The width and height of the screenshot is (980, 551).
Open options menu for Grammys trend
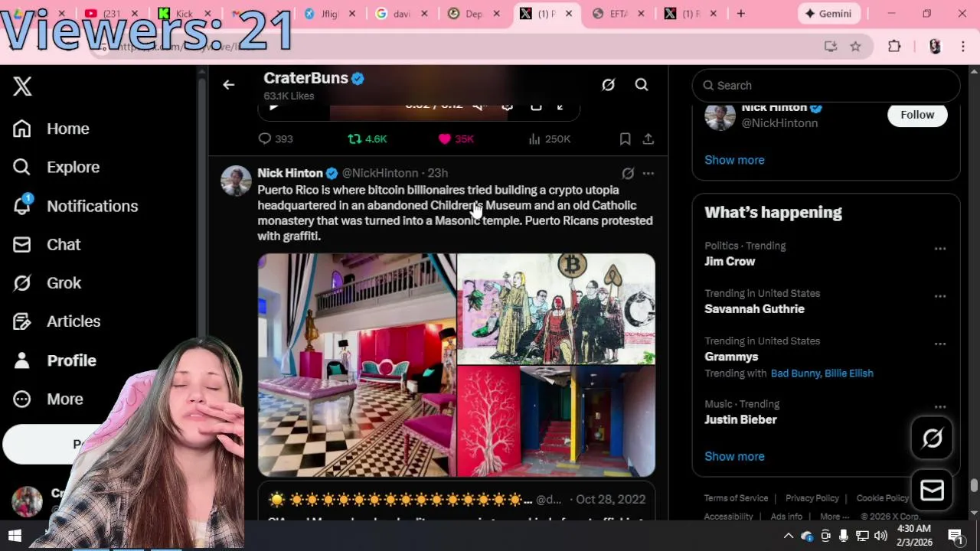point(940,344)
